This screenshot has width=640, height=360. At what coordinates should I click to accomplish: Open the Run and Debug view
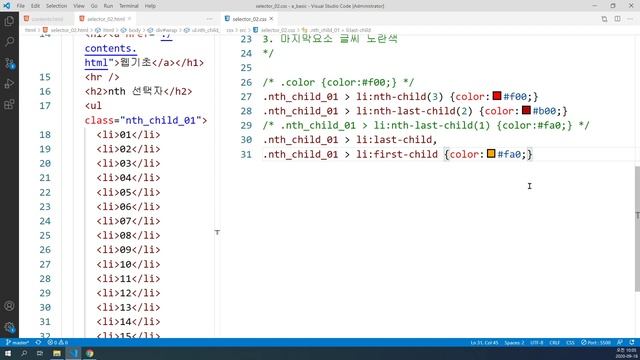click(x=9, y=84)
